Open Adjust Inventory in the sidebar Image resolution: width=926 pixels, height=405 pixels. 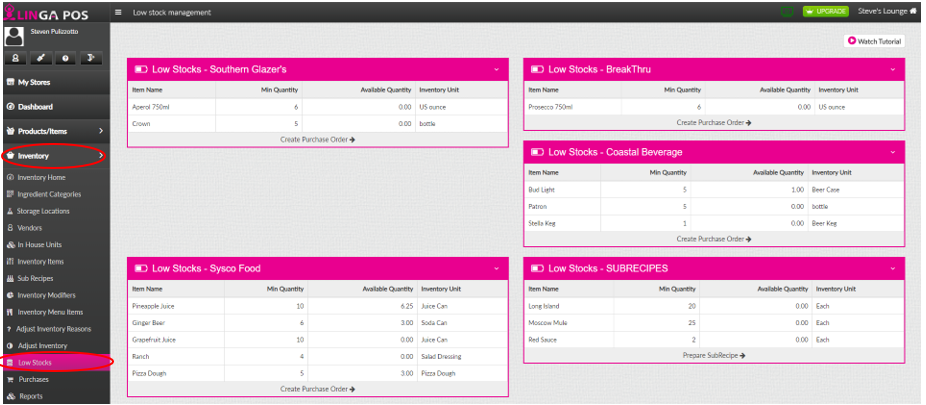[x=42, y=345]
